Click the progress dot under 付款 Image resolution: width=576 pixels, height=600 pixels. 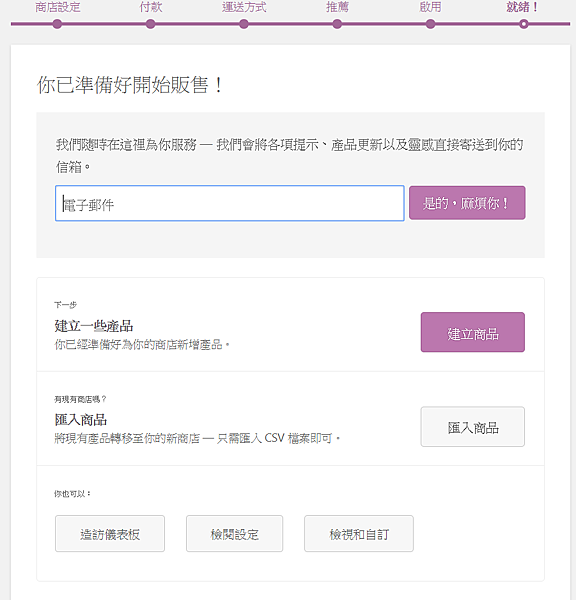[150, 24]
